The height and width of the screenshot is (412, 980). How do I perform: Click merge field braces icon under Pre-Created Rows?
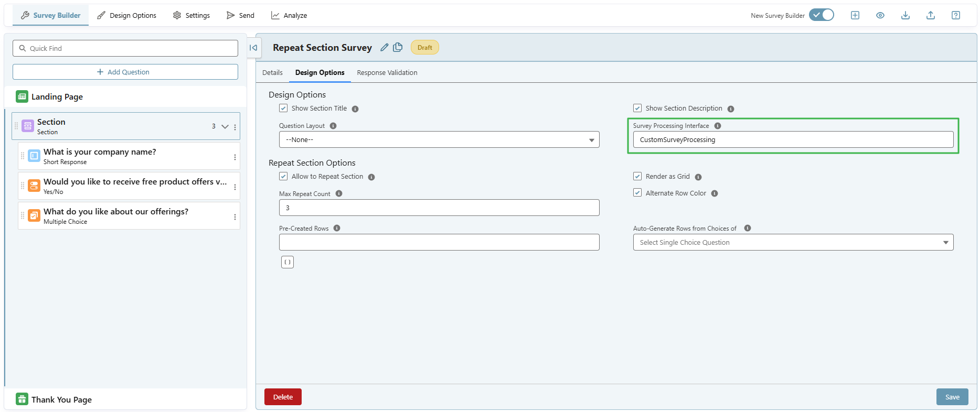287,262
